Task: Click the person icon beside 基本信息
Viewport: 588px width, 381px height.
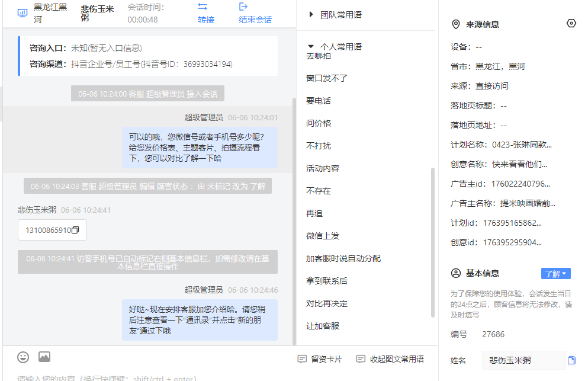Action: [455, 273]
